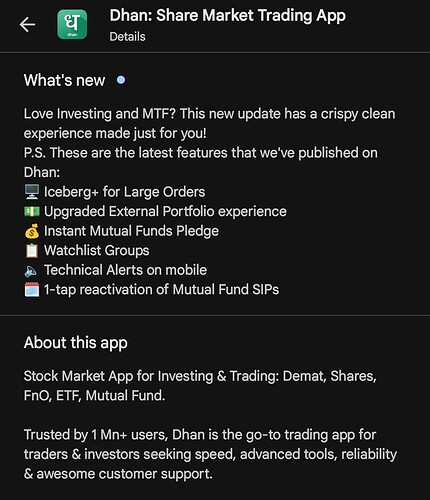Open the green Dhan app logo
This screenshot has height=500, width=430.
coord(72,24)
